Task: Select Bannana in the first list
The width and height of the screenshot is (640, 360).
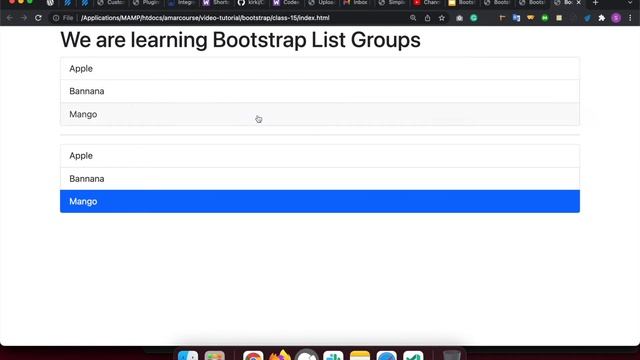Action: pos(320,91)
